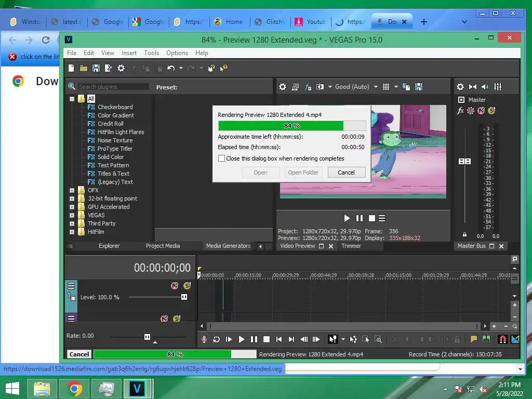The width and height of the screenshot is (532, 399).
Task: Adjust the track Level slider handle
Action: (184, 297)
